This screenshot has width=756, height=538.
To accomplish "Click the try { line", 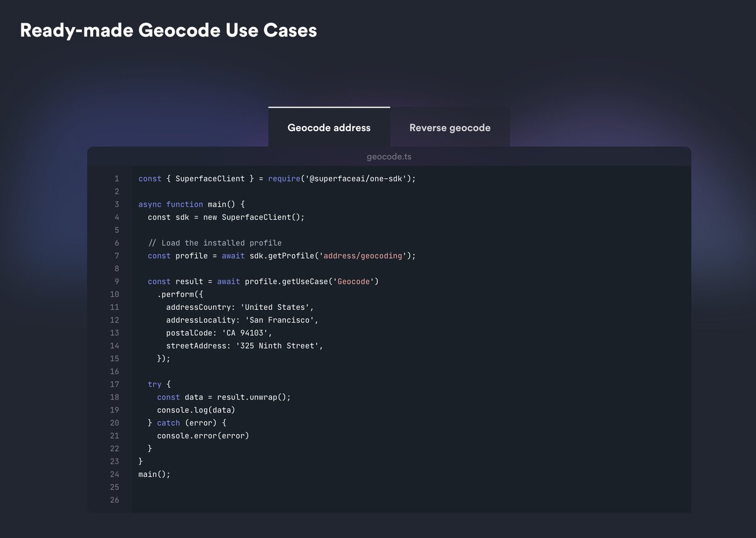I will (x=159, y=384).
